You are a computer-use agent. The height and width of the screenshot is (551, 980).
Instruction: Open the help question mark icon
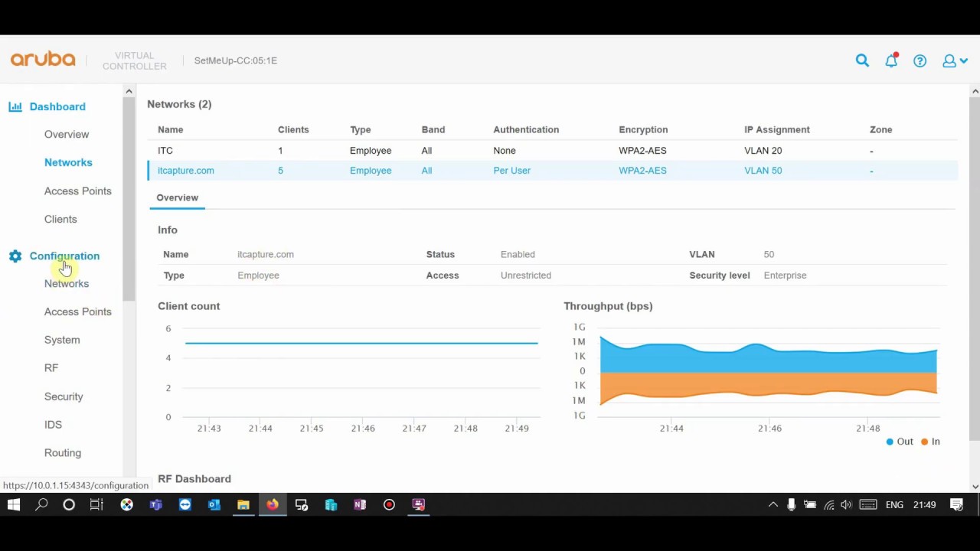click(920, 61)
